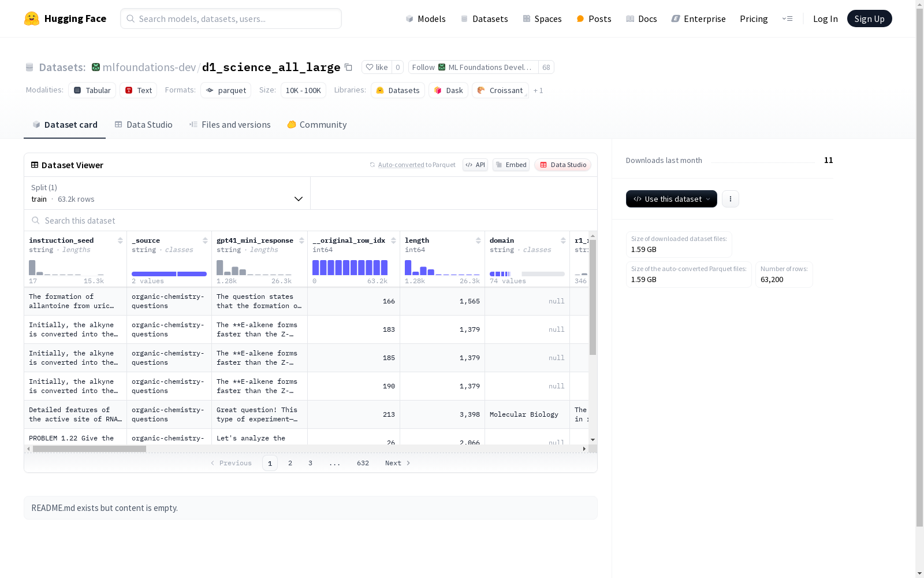Click the cell "Great question! This type of experiment"

pos(260,414)
